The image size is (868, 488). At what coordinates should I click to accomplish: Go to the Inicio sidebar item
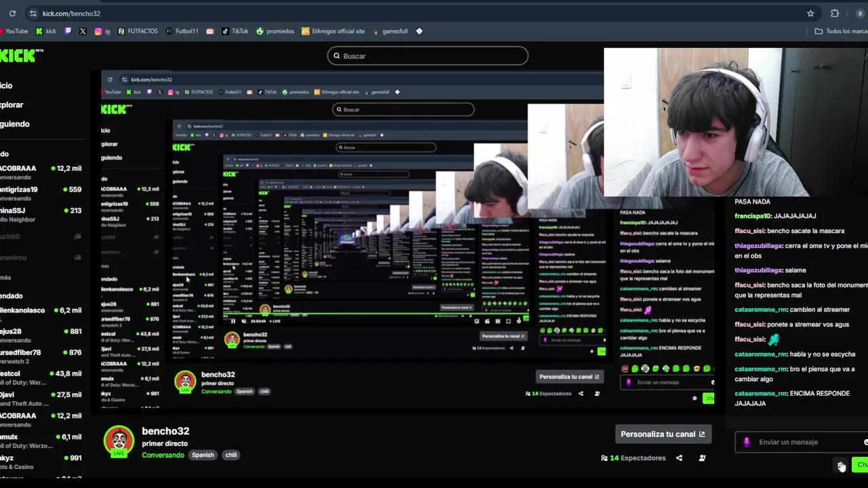6,85
